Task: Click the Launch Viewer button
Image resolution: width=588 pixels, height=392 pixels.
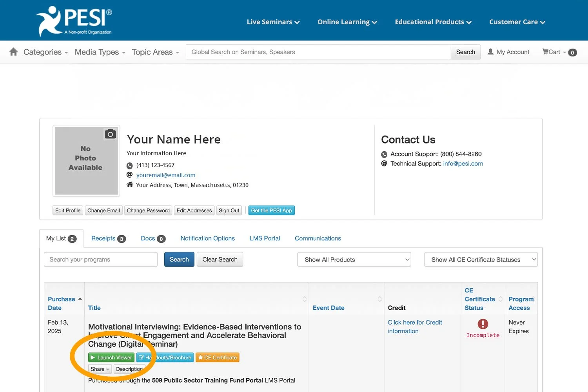Action: 111,358
